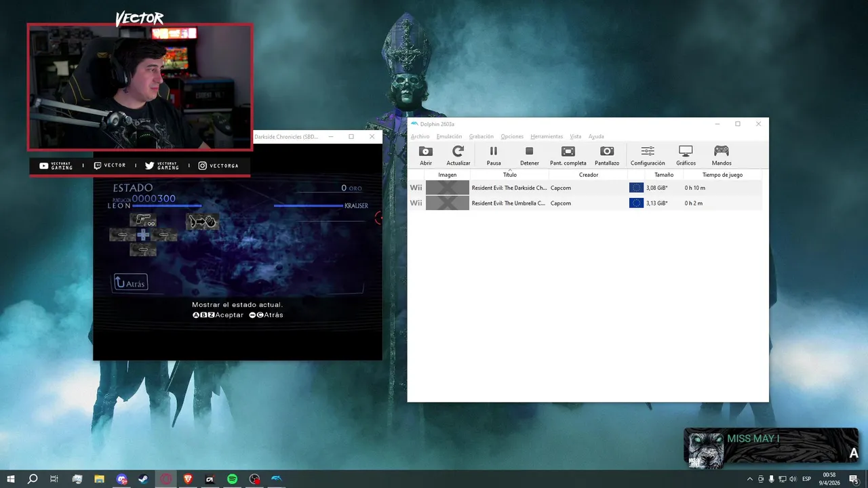This screenshot has width=868, height=488.
Task: Click the Wii platform icon for Umbrella Chronicles
Action: coord(416,203)
